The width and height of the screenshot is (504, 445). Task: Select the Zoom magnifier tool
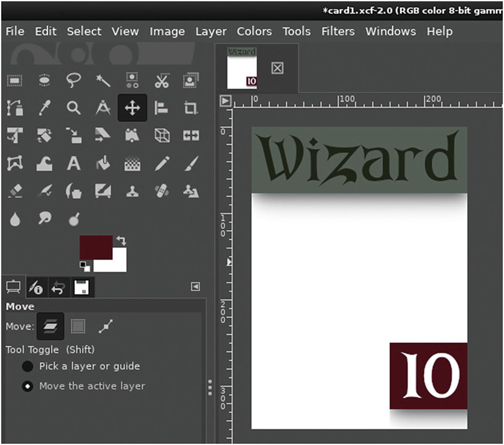(x=74, y=108)
